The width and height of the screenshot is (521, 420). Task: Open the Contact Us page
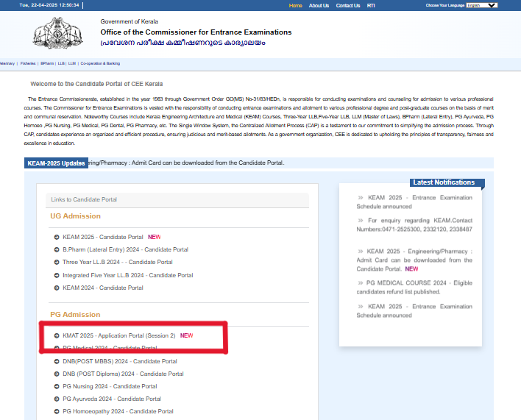[347, 6]
